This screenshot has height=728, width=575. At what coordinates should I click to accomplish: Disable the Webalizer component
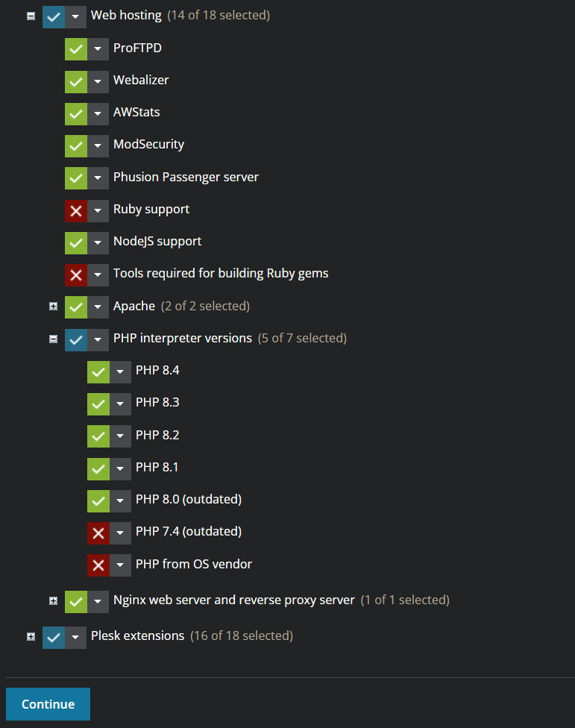pyautogui.click(x=75, y=81)
